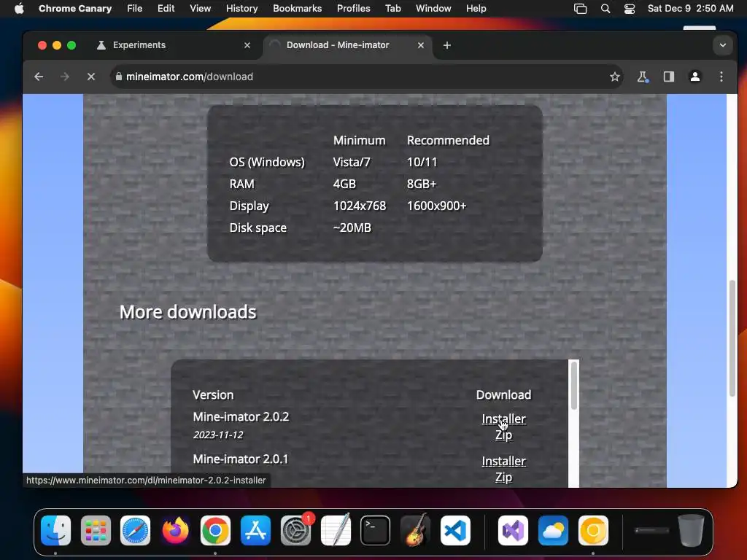Open the Apple menu
Screen dimensions: 747x560
tap(19, 9)
